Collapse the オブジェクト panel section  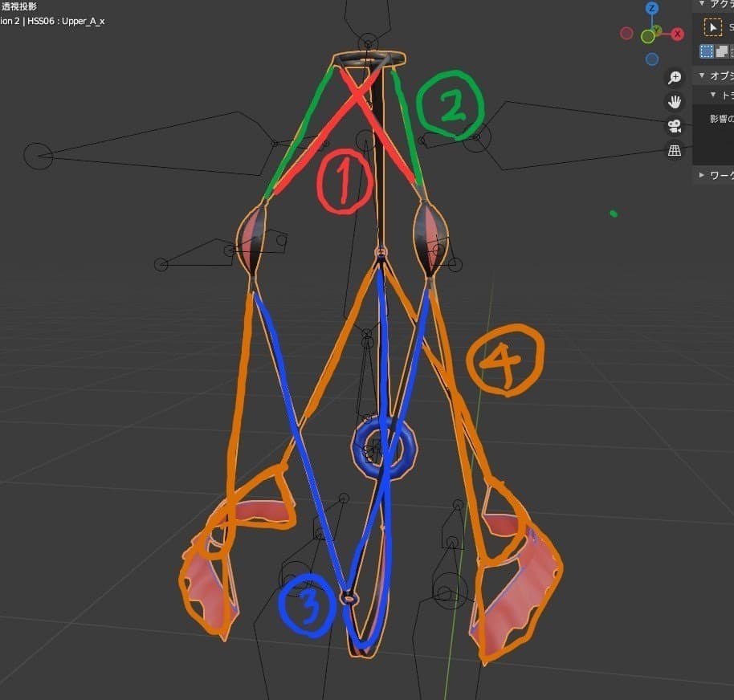coord(702,75)
